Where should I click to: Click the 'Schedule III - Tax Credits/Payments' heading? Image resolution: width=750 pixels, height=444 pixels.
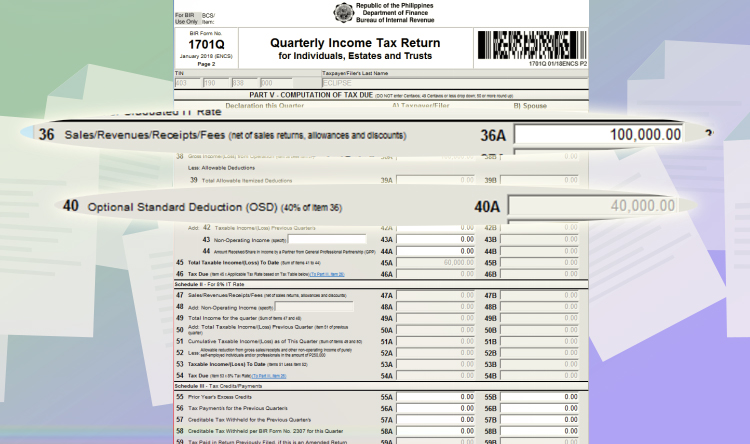218,386
